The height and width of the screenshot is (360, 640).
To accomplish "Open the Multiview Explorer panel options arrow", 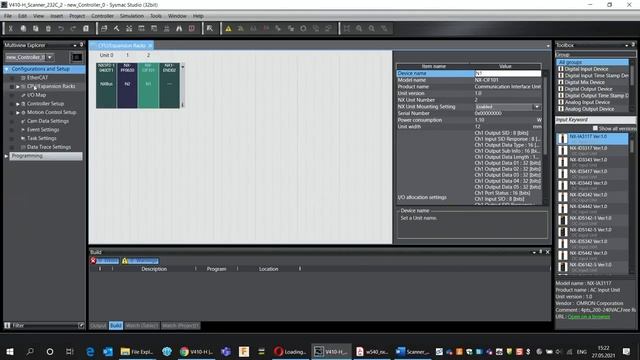I will [x=75, y=45].
